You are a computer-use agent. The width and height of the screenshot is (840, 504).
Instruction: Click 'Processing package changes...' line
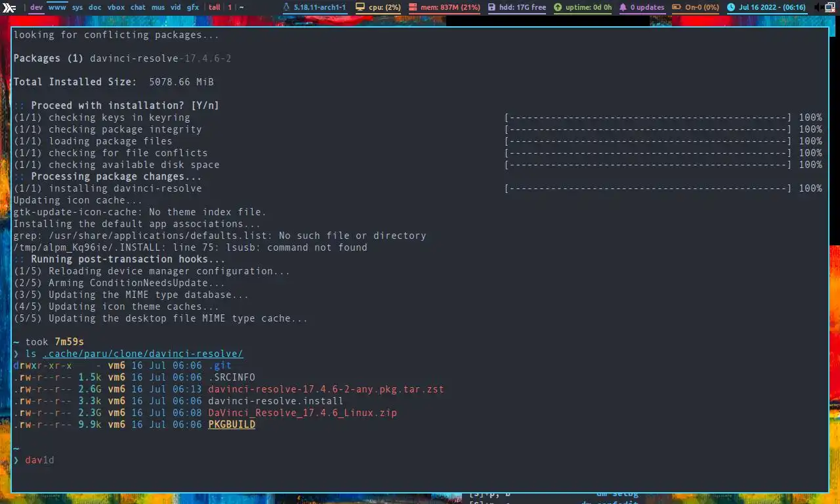[116, 177]
